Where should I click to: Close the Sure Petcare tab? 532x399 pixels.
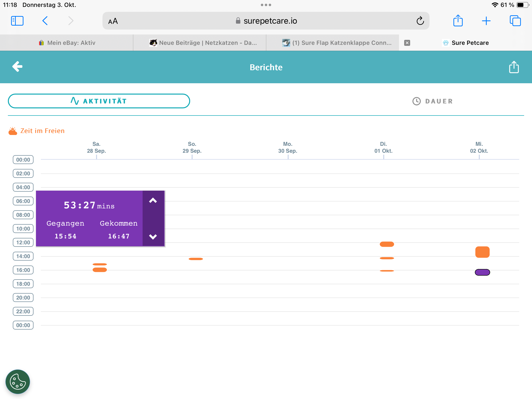407,43
